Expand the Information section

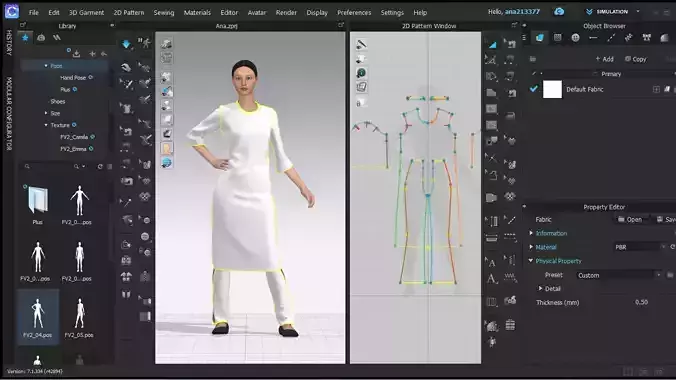coord(531,233)
